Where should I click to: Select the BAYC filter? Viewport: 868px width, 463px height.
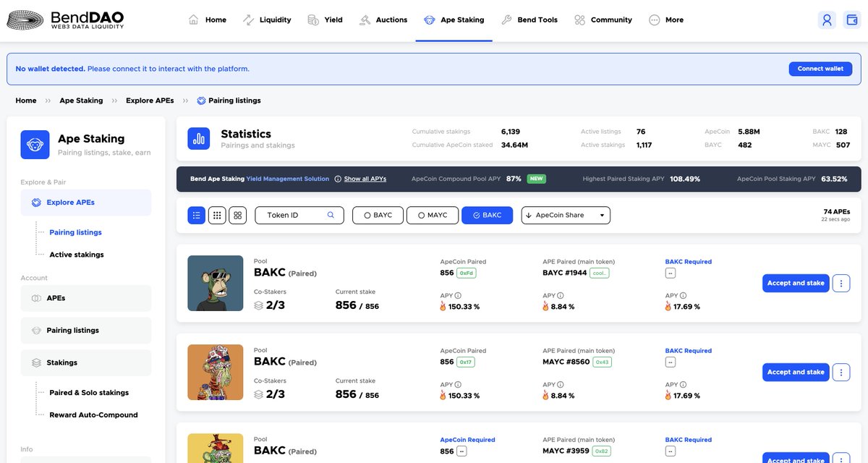[x=378, y=215]
